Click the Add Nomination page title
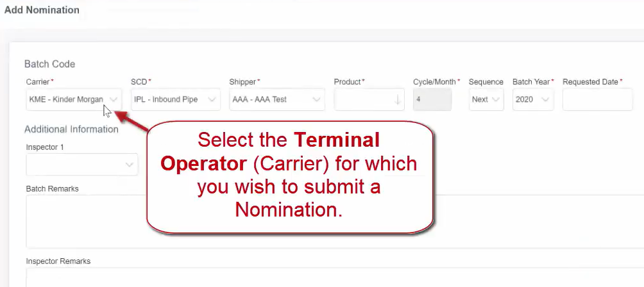This screenshot has height=287, width=644. tap(42, 10)
